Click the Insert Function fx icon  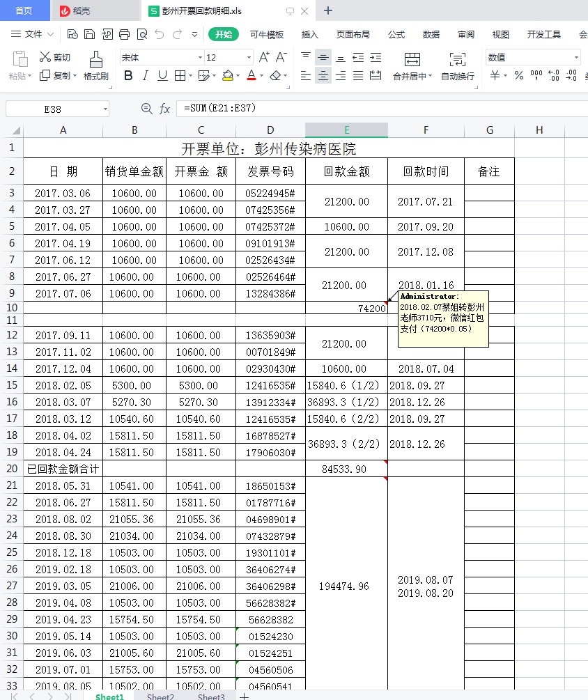(x=165, y=109)
